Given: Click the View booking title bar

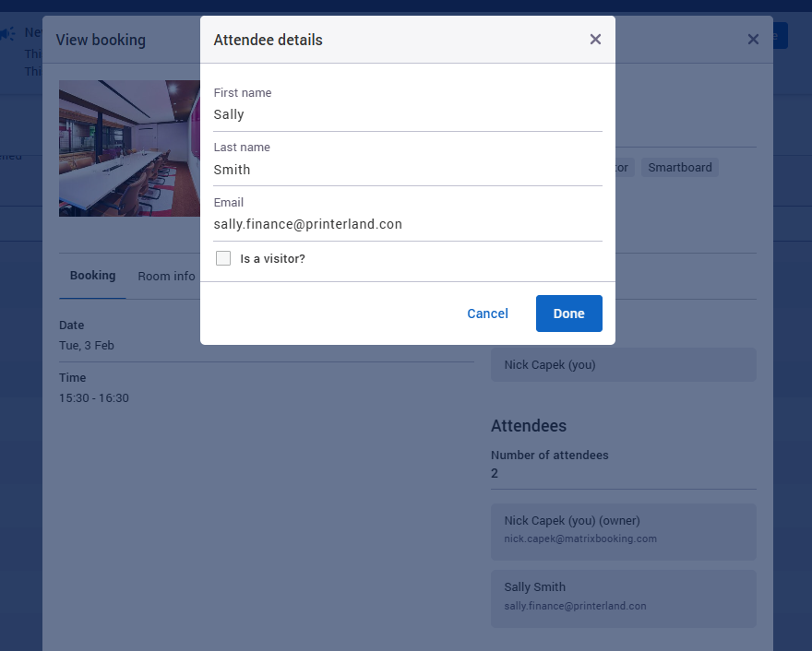Looking at the screenshot, I should 101,40.
